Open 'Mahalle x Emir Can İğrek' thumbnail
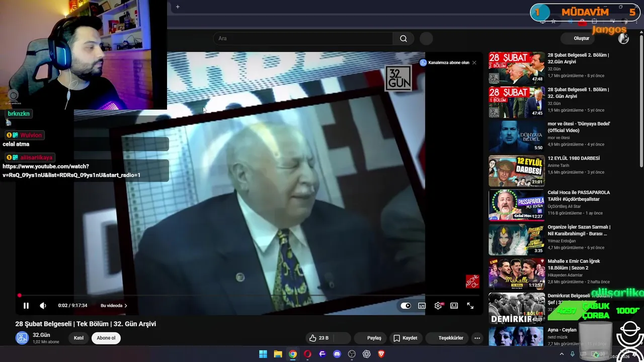The width and height of the screenshot is (644, 362). click(517, 274)
